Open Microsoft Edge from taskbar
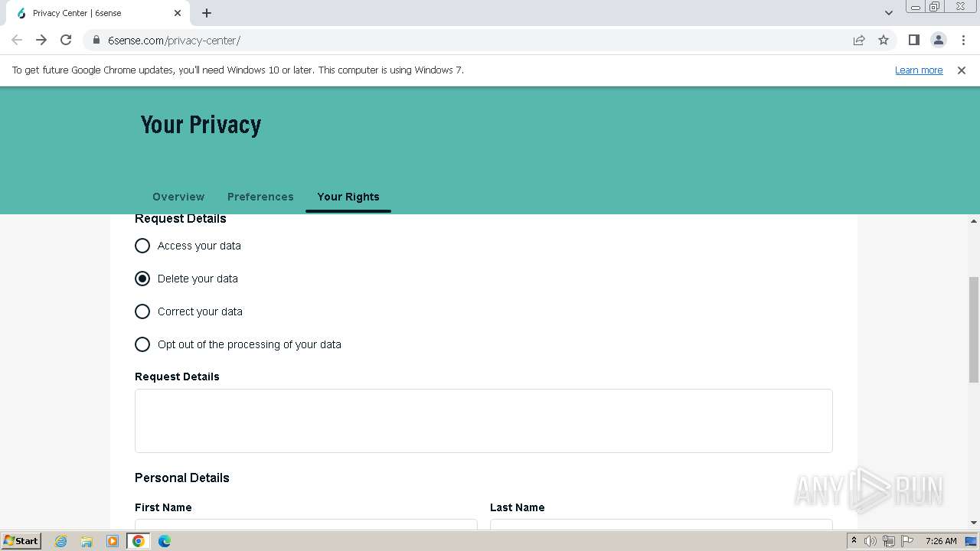 coord(165,541)
